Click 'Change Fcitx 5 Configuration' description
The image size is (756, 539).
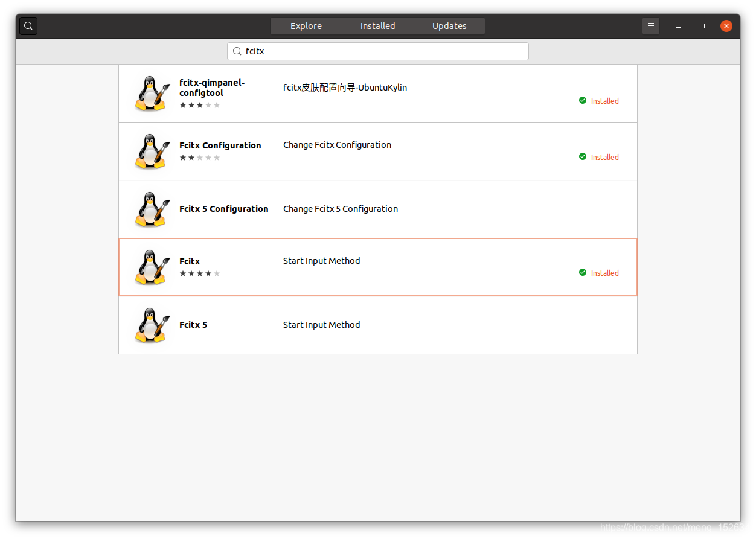point(341,209)
